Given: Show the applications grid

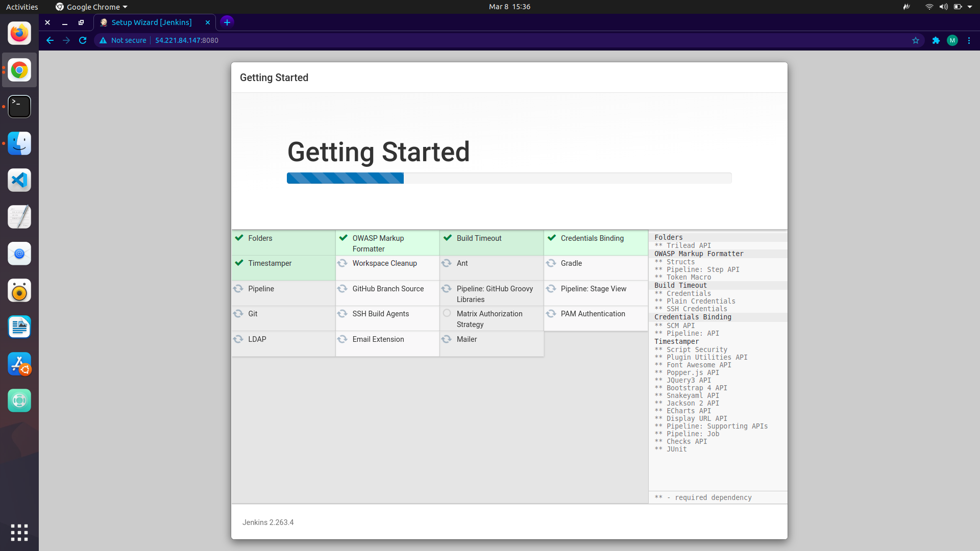Looking at the screenshot, I should click(x=19, y=533).
